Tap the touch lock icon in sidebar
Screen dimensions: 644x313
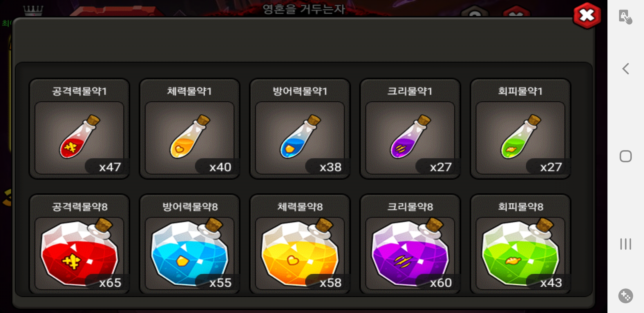pos(625,17)
